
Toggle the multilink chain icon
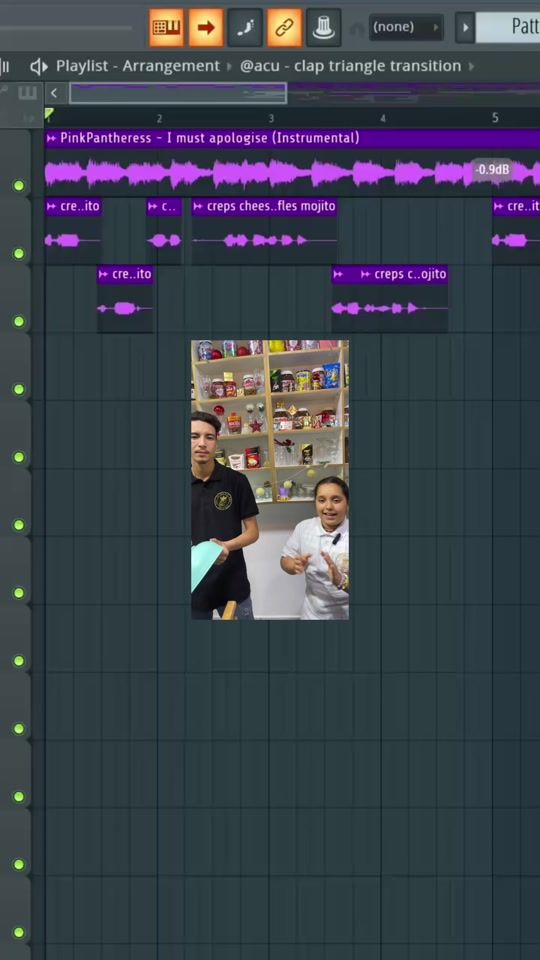[284, 28]
